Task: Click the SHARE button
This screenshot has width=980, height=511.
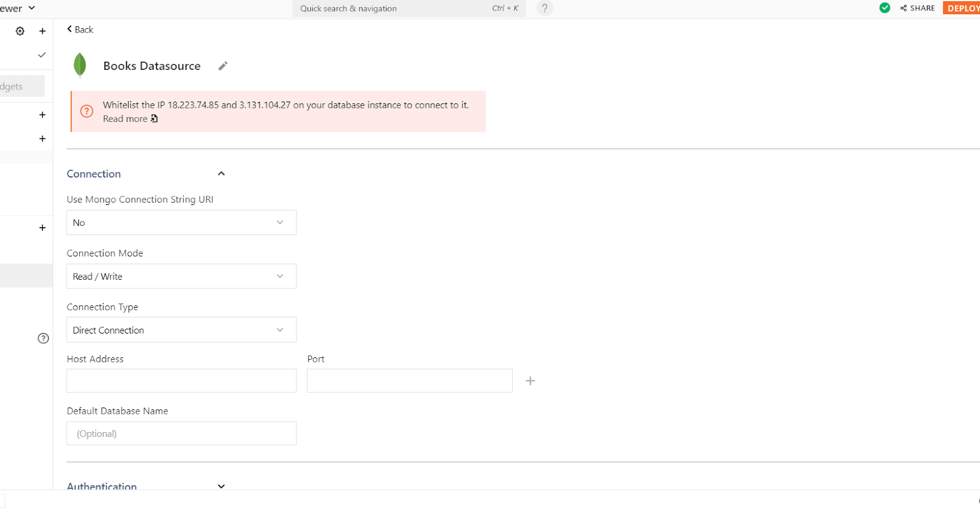Action: click(918, 8)
